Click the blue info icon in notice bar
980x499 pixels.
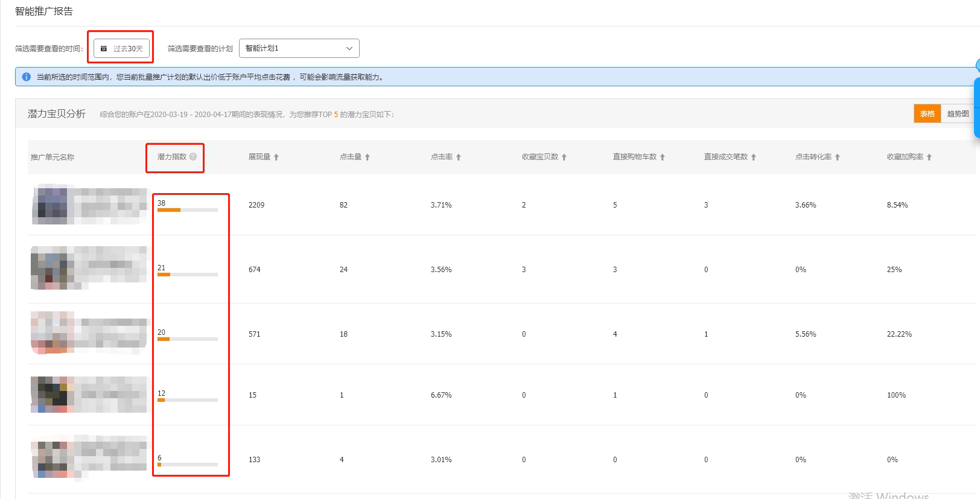pyautogui.click(x=27, y=77)
